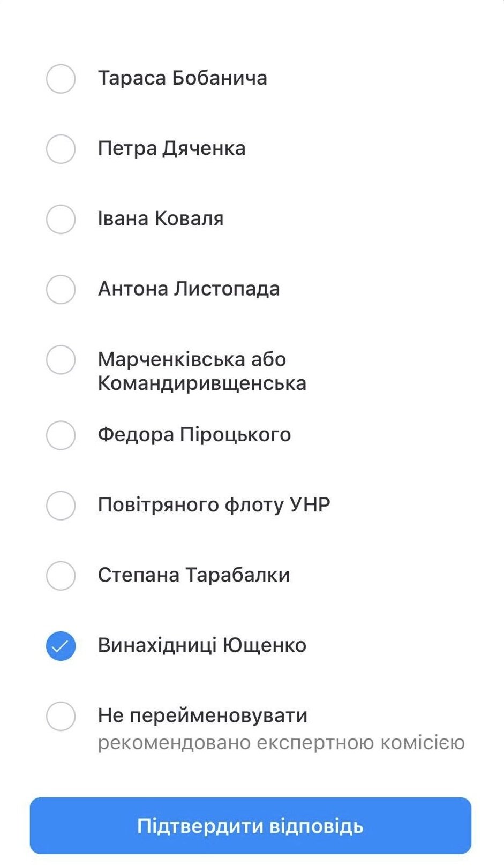
Task: Select radio button for Івана Коваля
Action: 61,219
